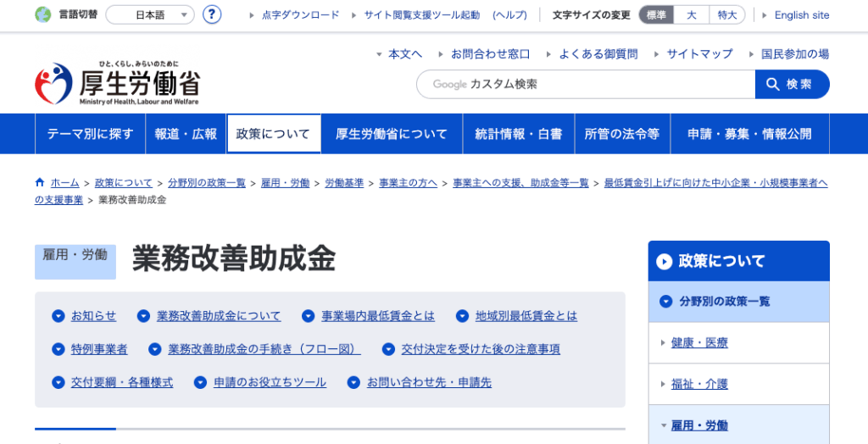868x444 pixels.
Task: Set text size to 特大
Action: (x=726, y=15)
